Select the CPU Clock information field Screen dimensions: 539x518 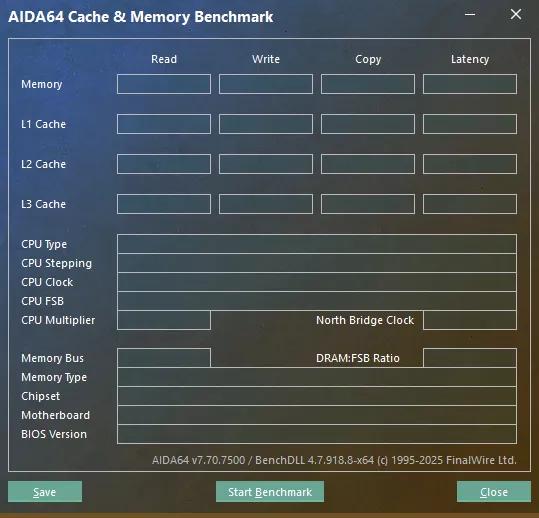pyautogui.click(x=317, y=282)
